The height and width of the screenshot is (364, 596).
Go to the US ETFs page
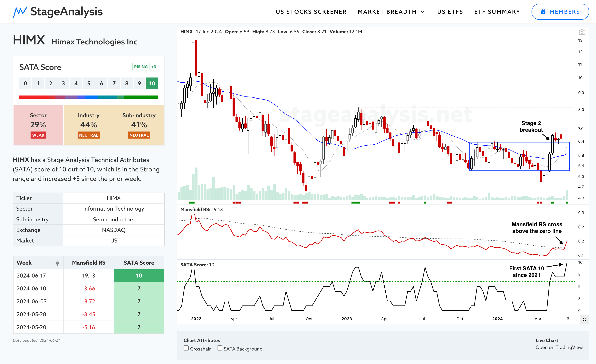point(450,12)
